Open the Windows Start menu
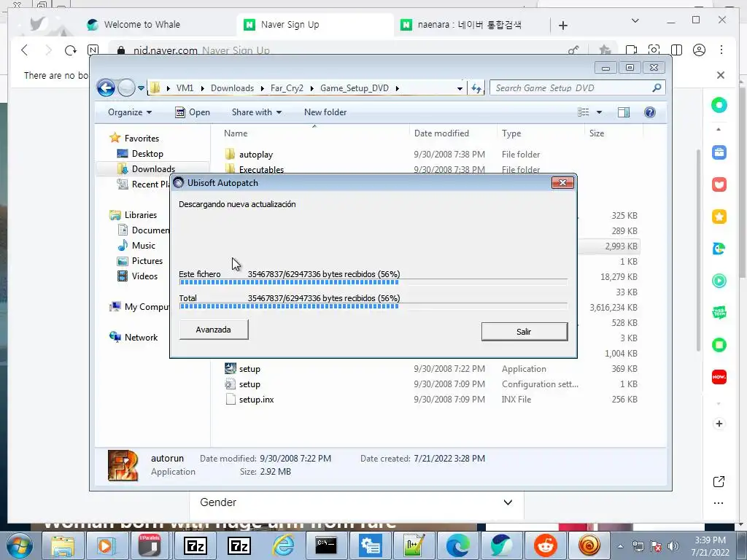The width and height of the screenshot is (747, 560). [18, 545]
